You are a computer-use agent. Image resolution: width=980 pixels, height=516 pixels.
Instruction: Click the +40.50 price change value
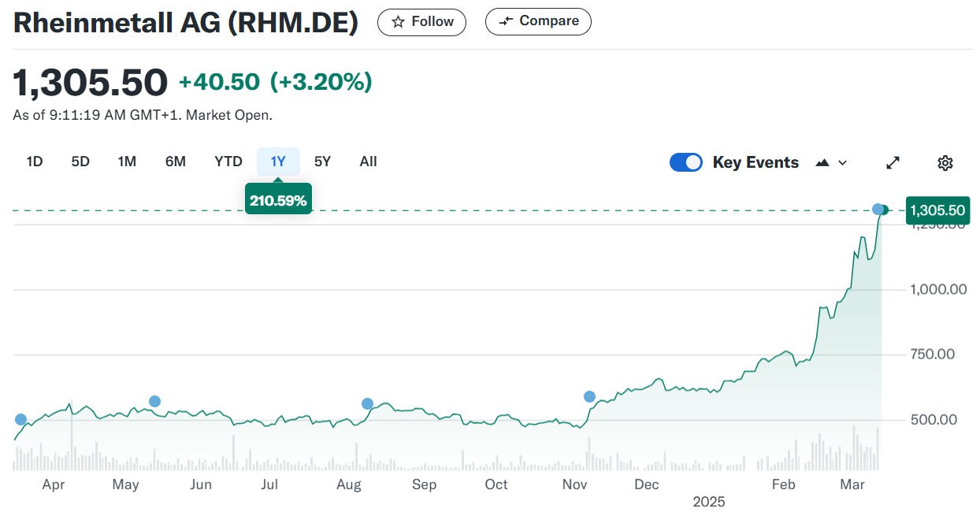click(219, 82)
